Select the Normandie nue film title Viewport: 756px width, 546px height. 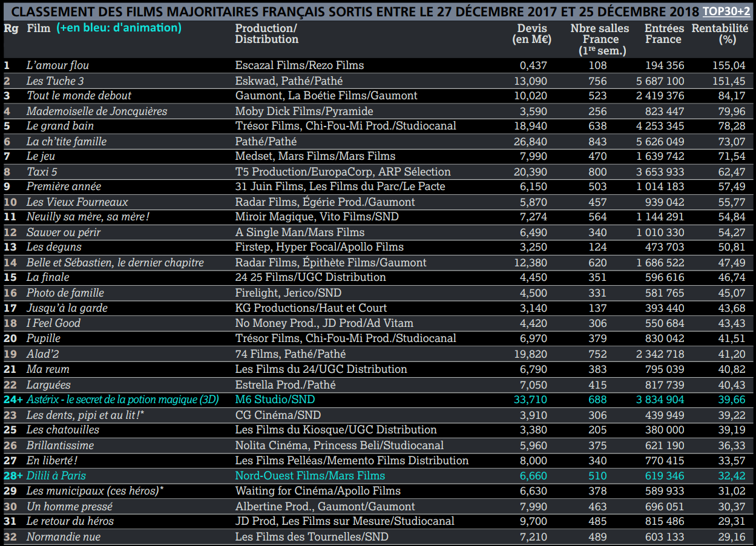[64, 537]
